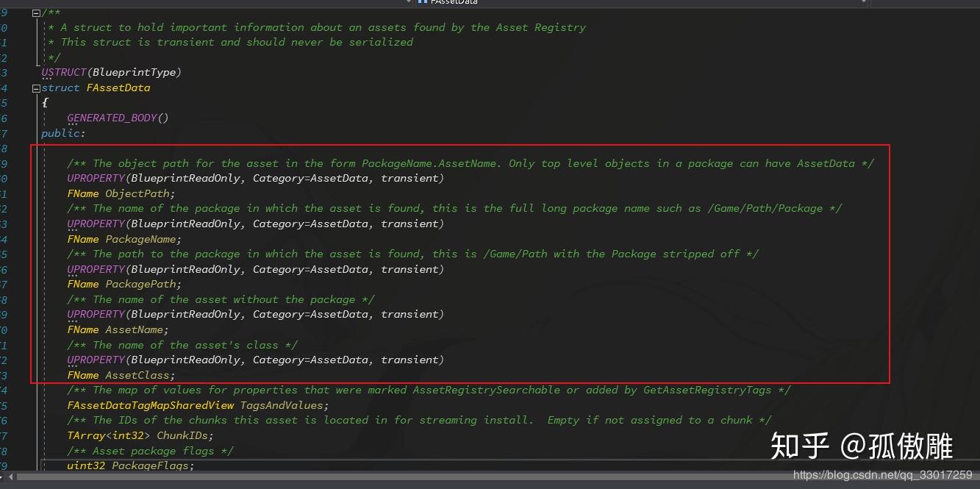Viewport: 980px width, 489px height.
Task: Collapse the struct FAssetData block
Action: click(35, 88)
